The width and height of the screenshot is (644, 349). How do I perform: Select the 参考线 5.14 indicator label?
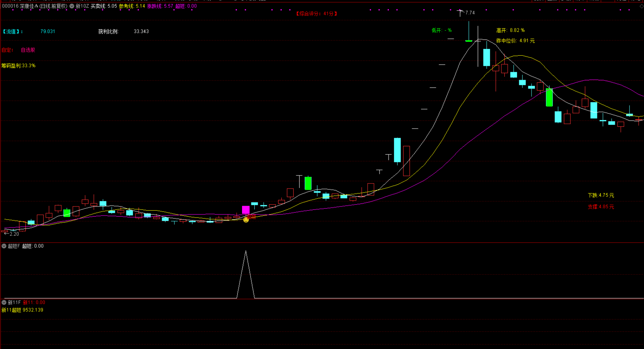[132, 6]
